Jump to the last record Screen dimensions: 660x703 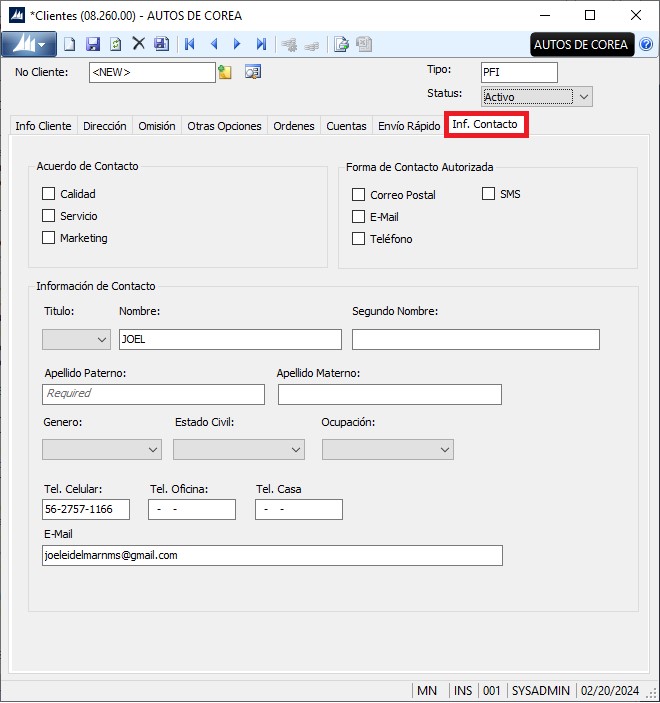point(261,44)
